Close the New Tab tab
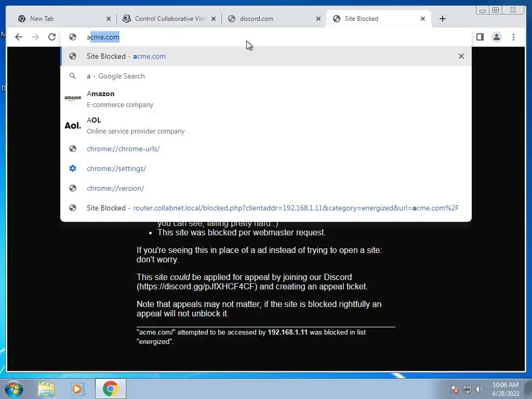The width and height of the screenshot is (532, 399). coord(109,19)
